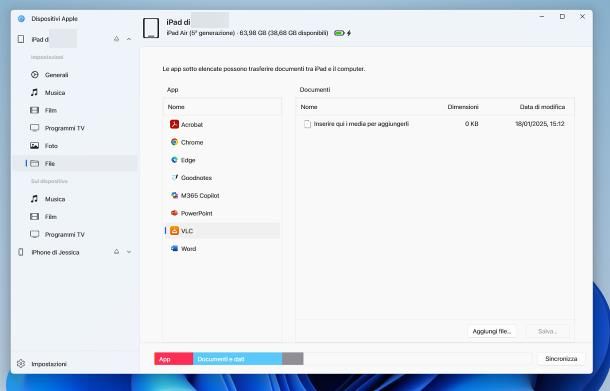Click the Dispositivi Apple app icon

21,19
